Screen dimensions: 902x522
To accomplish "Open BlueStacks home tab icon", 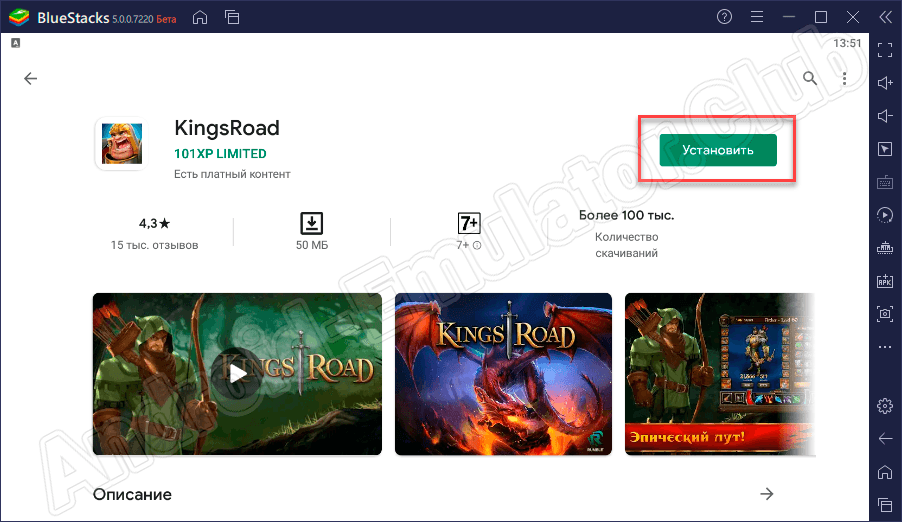I will click(201, 17).
